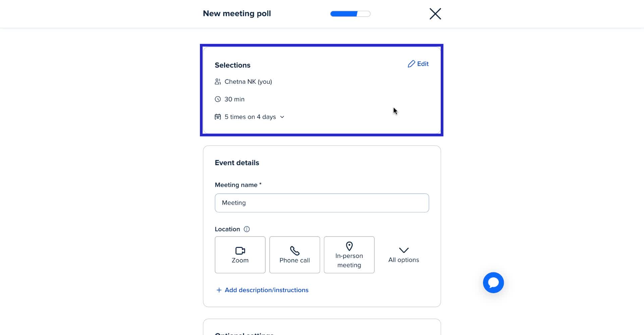Click the attendee icon beside Chetna NK
Image resolution: width=644 pixels, height=335 pixels.
pyautogui.click(x=217, y=81)
